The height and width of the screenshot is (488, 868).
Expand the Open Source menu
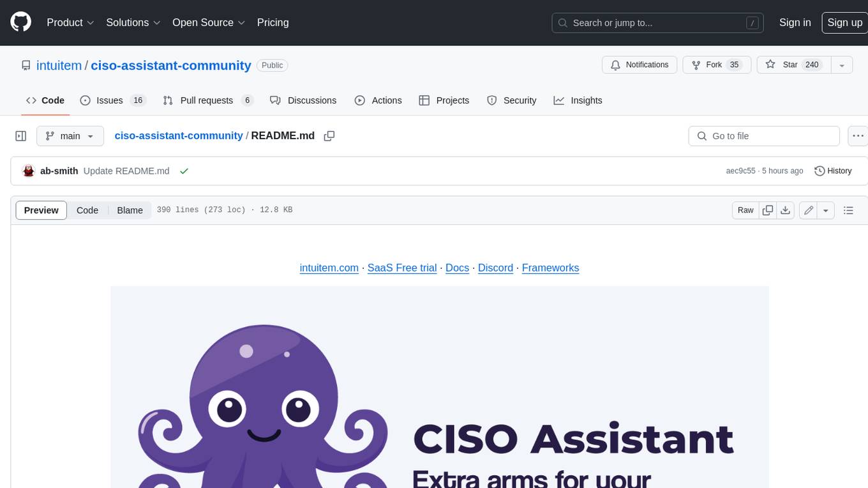click(x=209, y=22)
